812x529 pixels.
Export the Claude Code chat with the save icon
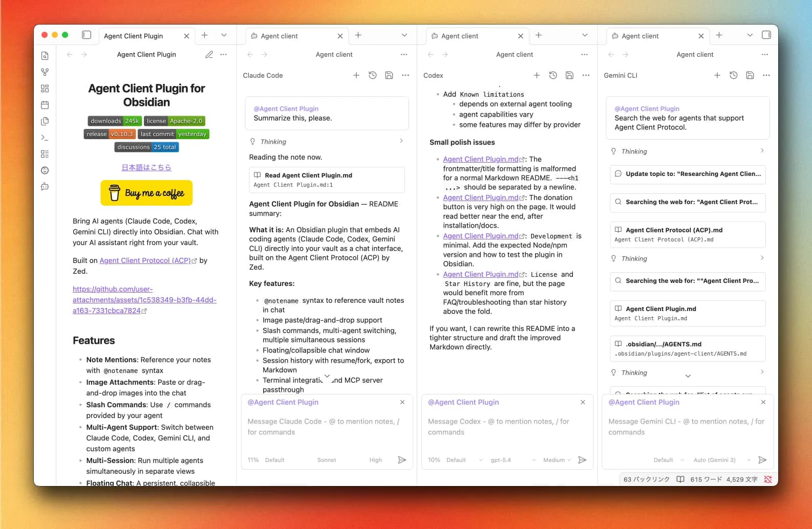tap(389, 75)
